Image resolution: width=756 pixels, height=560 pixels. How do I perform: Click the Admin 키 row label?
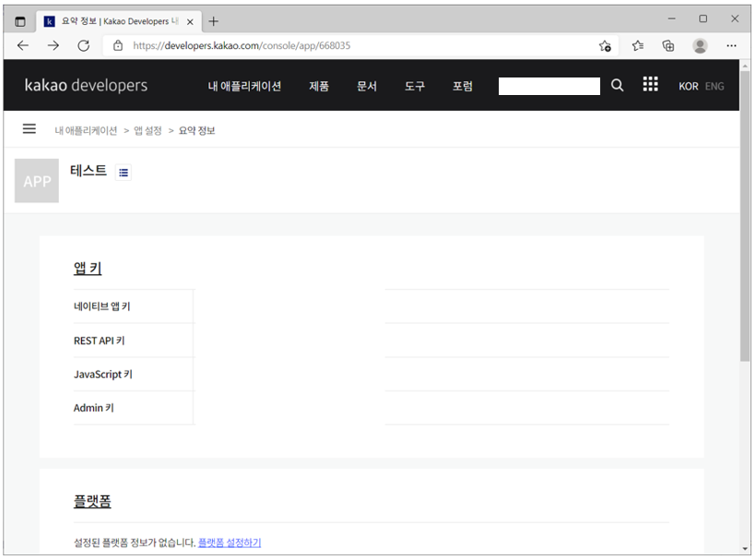[93, 408]
